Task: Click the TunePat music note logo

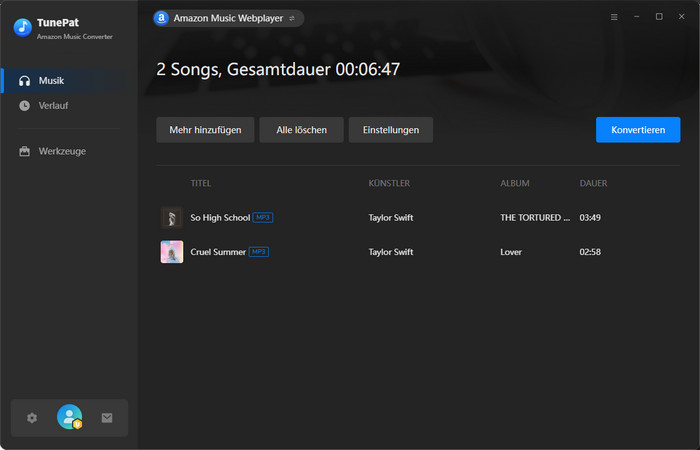Action: tap(23, 27)
